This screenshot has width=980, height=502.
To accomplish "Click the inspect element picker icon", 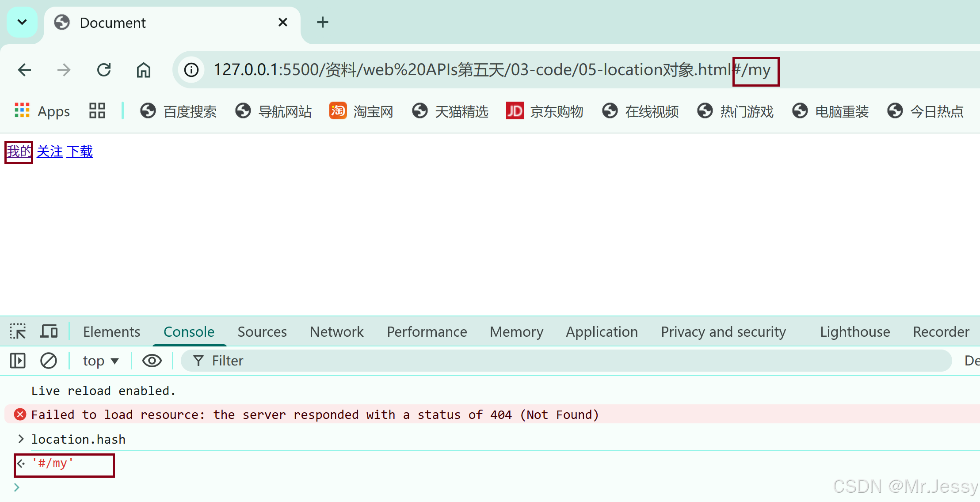I will tap(18, 331).
